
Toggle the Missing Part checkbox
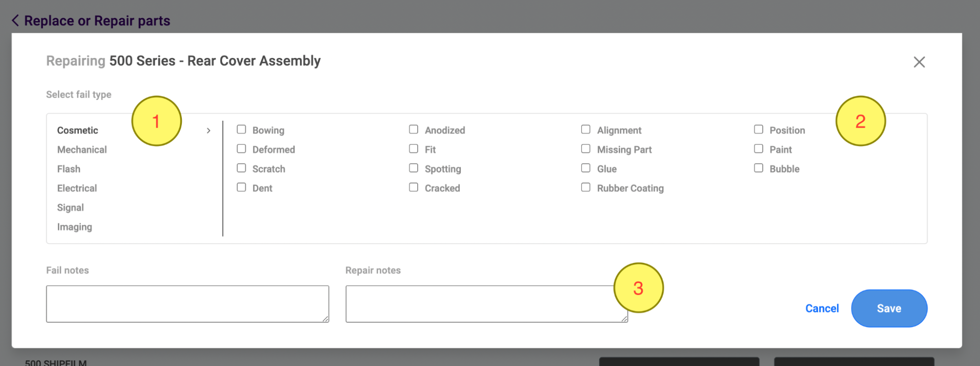click(586, 149)
